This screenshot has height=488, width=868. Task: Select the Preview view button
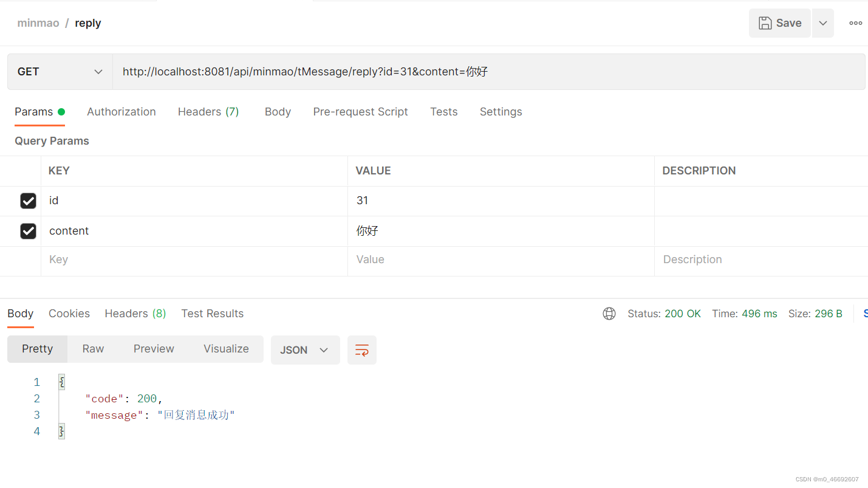[x=154, y=349]
